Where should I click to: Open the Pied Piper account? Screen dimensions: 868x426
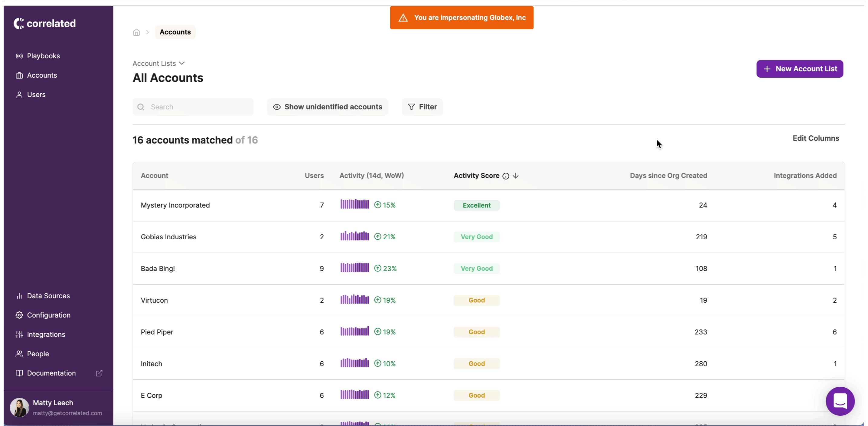[x=157, y=332]
